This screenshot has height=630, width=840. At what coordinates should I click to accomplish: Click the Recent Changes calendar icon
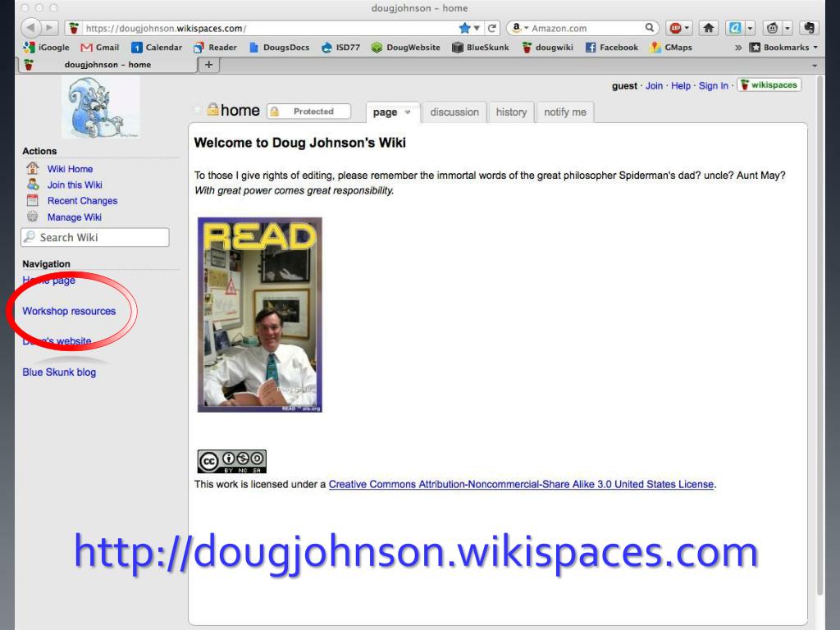tap(32, 200)
